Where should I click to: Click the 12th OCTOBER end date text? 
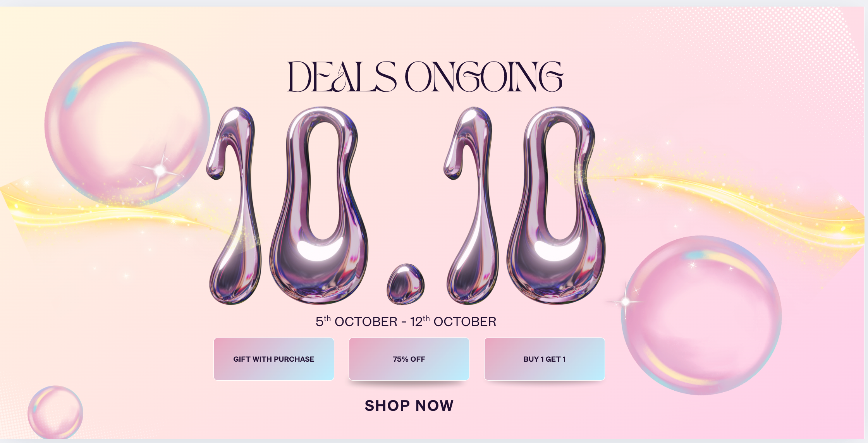(x=453, y=321)
